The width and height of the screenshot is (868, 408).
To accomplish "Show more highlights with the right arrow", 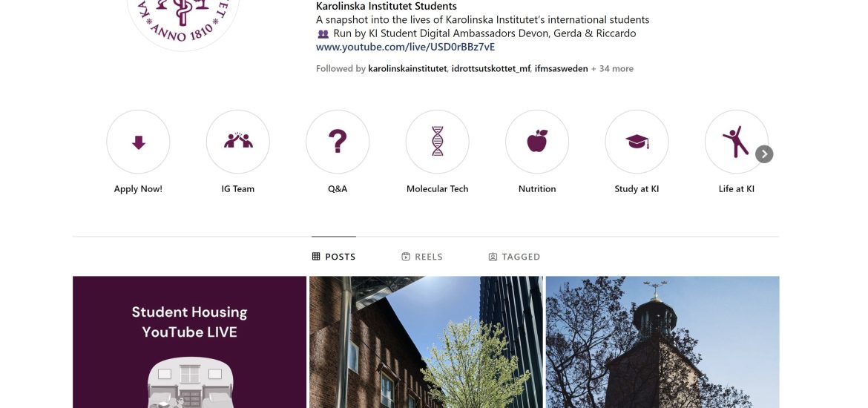I will pyautogui.click(x=764, y=154).
